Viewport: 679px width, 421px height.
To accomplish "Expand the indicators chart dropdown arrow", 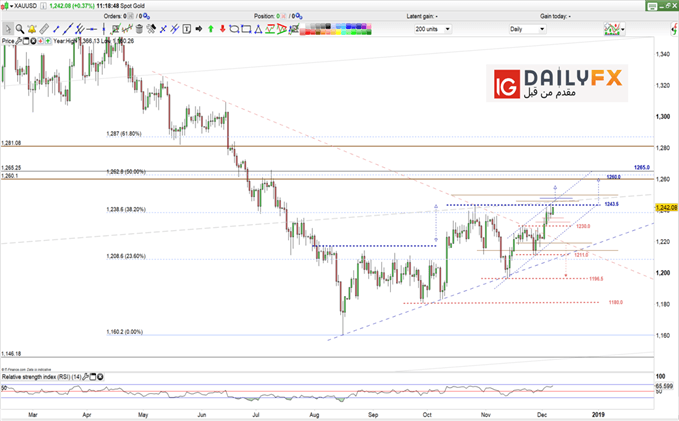I will click(x=623, y=29).
